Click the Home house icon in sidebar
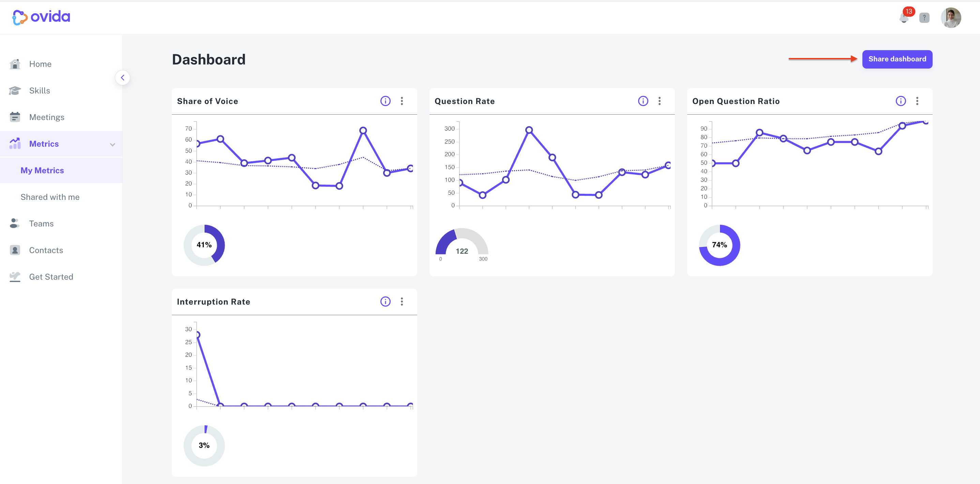The image size is (980, 484). pos(15,64)
